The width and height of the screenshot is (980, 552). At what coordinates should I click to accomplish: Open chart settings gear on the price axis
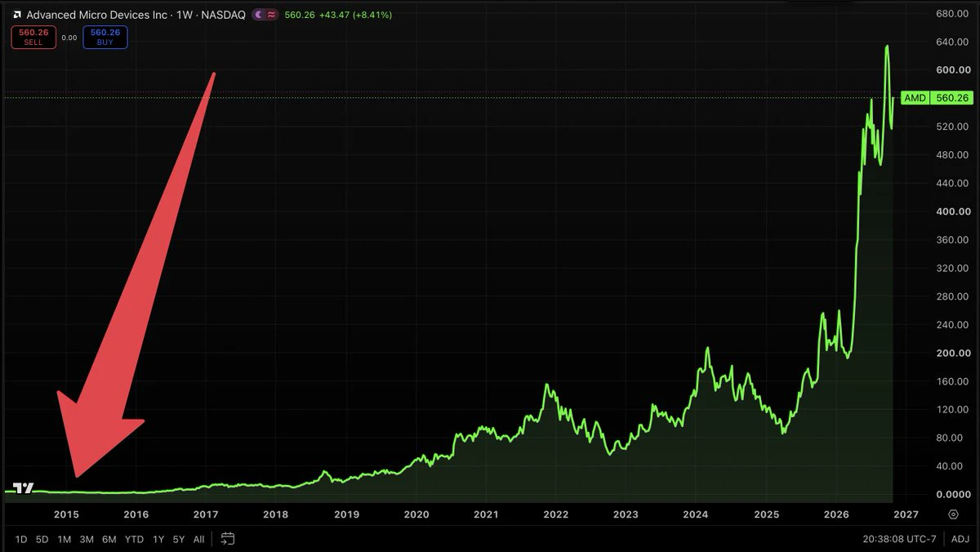click(953, 514)
